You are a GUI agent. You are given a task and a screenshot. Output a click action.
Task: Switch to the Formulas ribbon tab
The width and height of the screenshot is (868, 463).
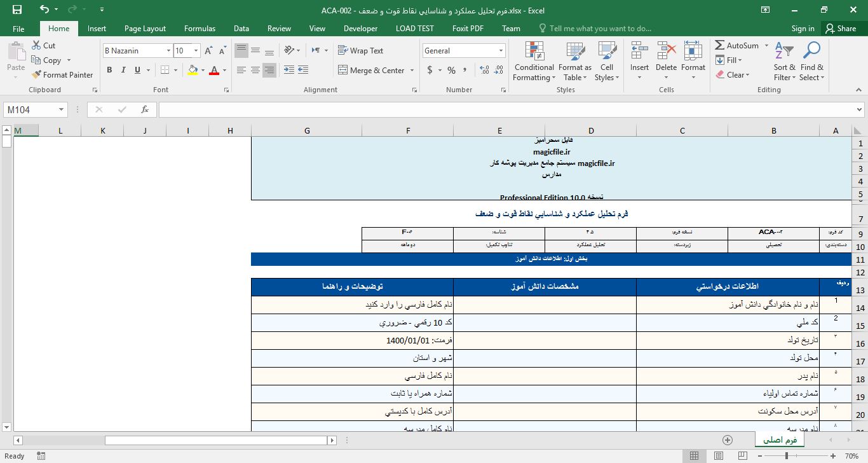[200, 28]
